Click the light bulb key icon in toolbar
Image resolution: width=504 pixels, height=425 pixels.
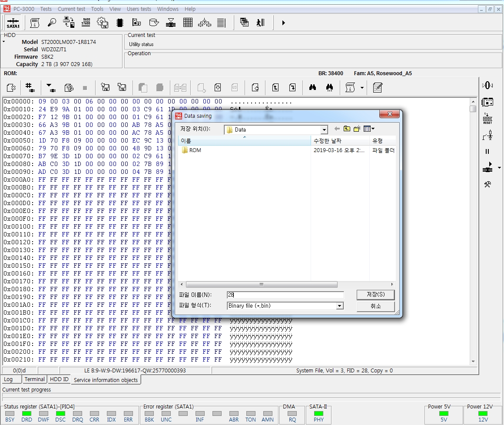[x=52, y=23]
